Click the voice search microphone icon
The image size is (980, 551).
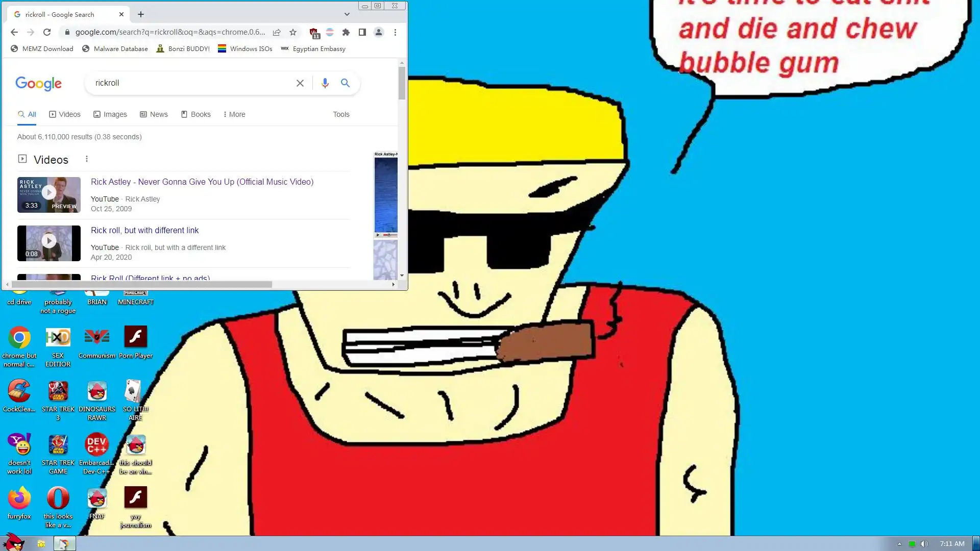pyautogui.click(x=325, y=83)
